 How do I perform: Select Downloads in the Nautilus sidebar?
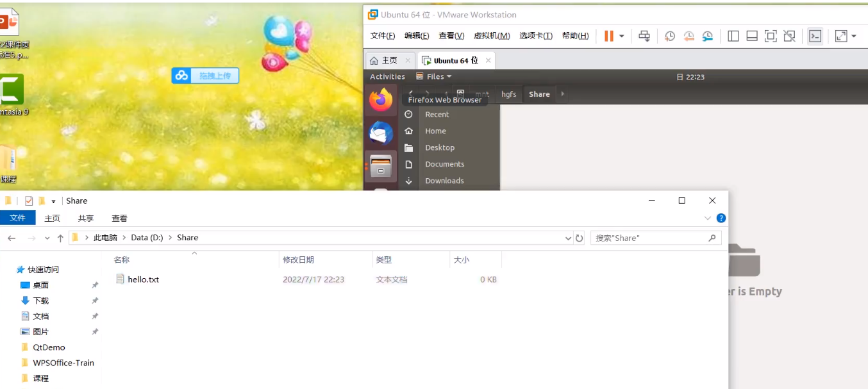(444, 181)
